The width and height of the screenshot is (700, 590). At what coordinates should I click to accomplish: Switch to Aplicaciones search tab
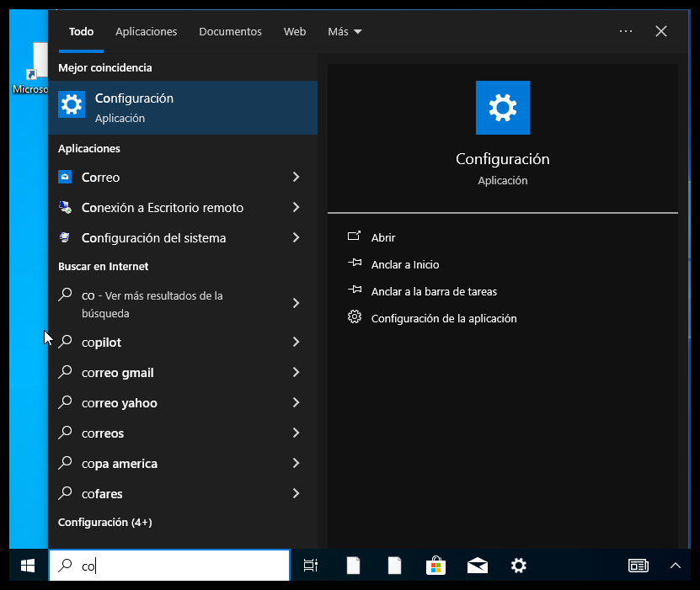click(146, 32)
